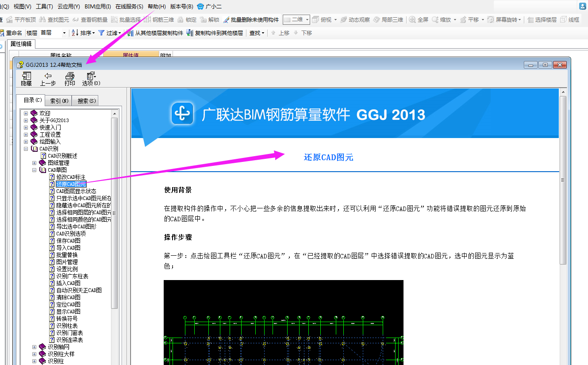Click the 平齐板顶 toolbar icon
The height and width of the screenshot is (365, 588).
point(10,20)
